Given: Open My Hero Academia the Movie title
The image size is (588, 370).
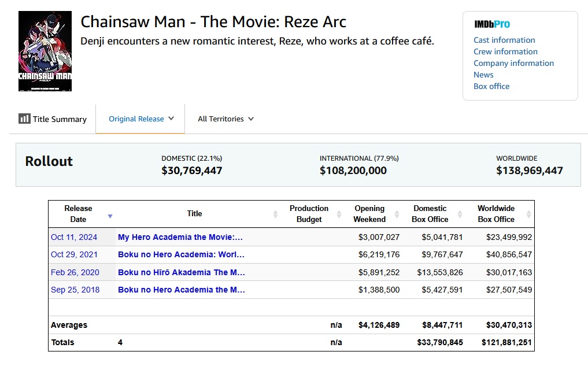Looking at the screenshot, I should coord(180,237).
